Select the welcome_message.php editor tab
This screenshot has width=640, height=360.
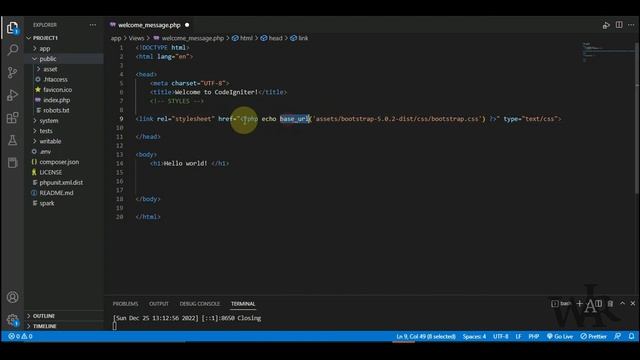click(x=149, y=25)
